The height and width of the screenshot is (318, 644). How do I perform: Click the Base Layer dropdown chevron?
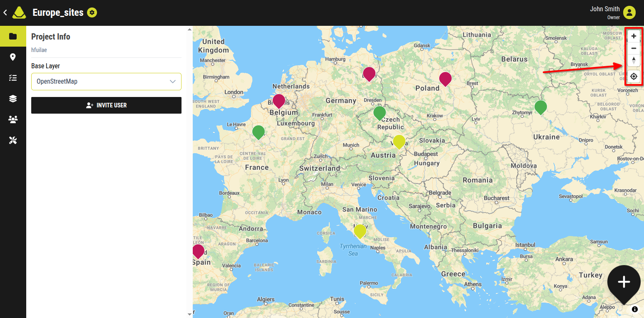coord(173,82)
